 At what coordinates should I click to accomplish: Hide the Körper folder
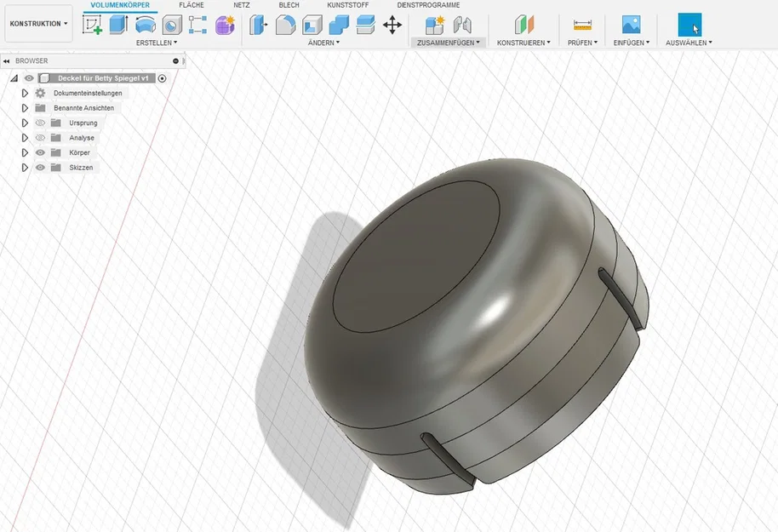click(40, 152)
